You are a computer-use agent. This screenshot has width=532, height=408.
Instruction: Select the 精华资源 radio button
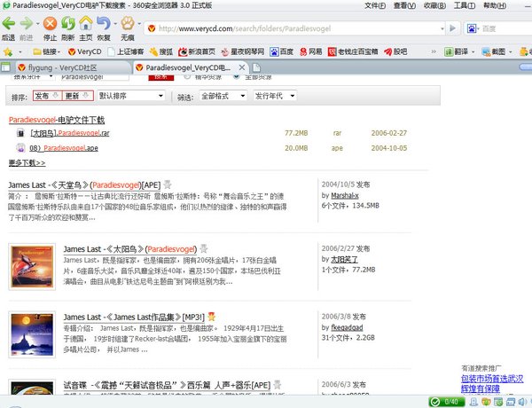point(187,76)
